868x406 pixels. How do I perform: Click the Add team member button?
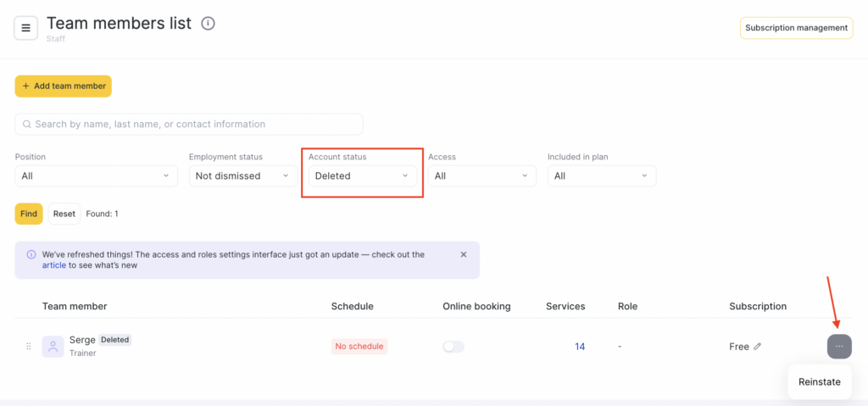64,86
